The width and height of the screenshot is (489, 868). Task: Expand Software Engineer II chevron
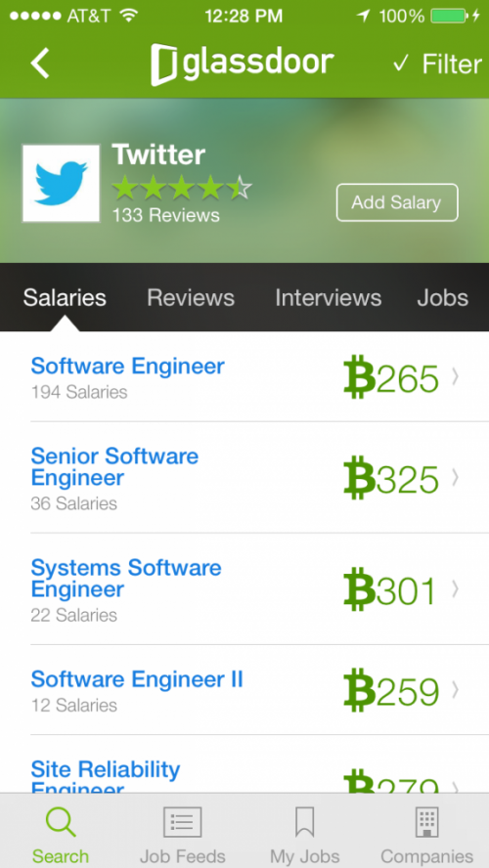coord(455,690)
